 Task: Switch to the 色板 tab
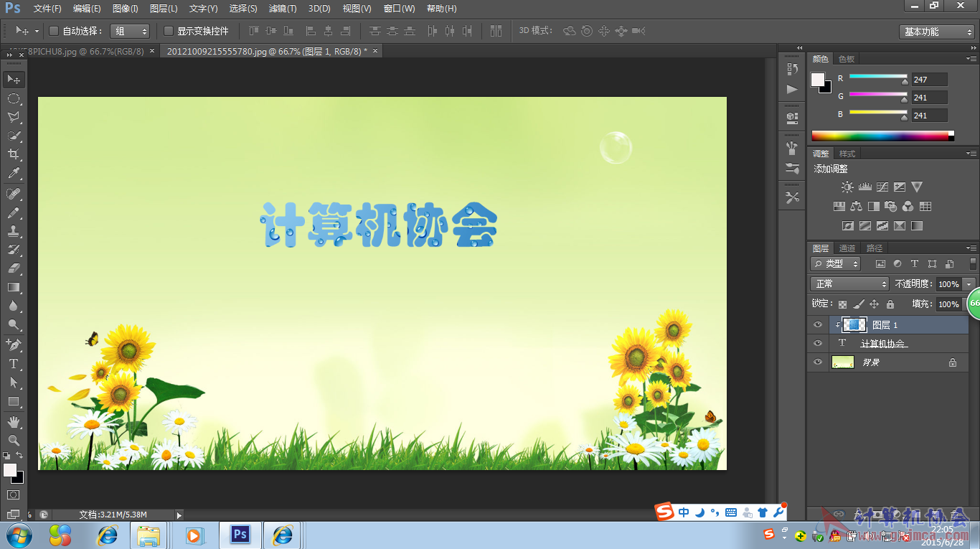(847, 59)
